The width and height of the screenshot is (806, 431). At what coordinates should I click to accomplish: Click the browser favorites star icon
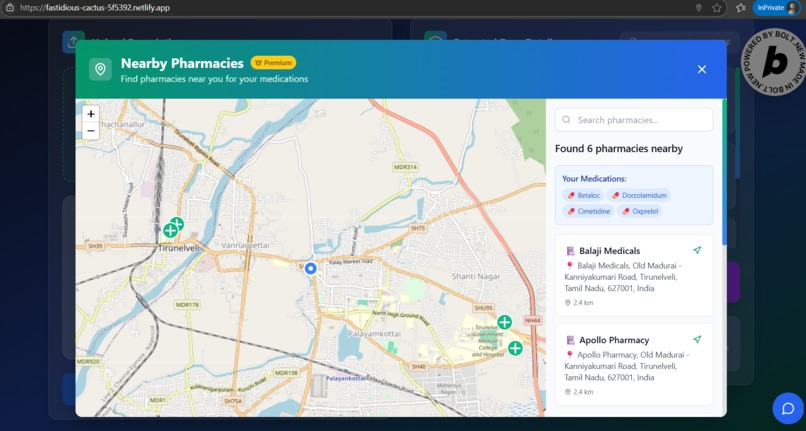[x=717, y=8]
